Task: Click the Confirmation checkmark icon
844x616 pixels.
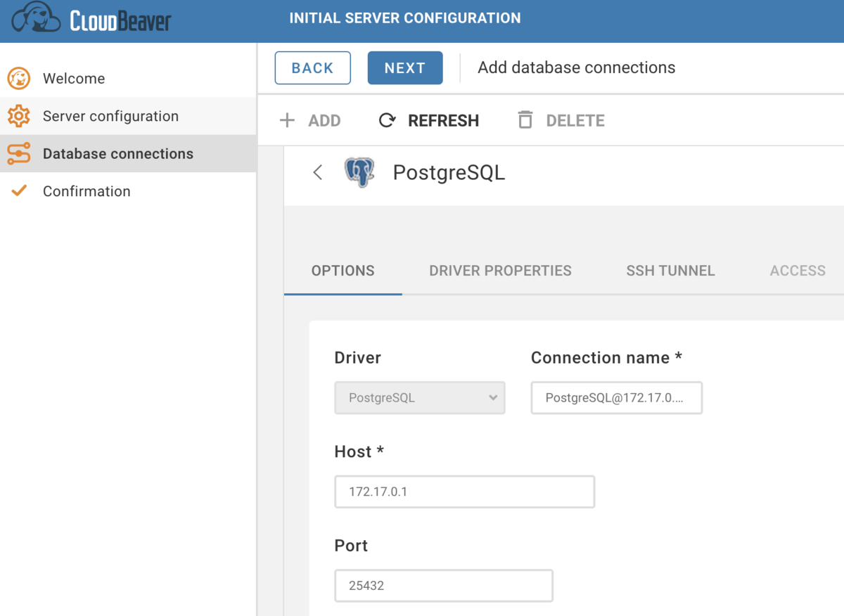Action: click(x=19, y=191)
